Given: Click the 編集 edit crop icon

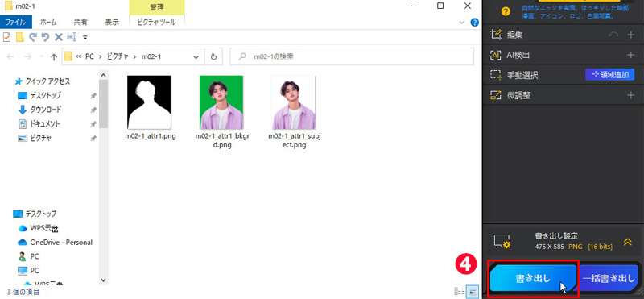Looking at the screenshot, I should [496, 35].
